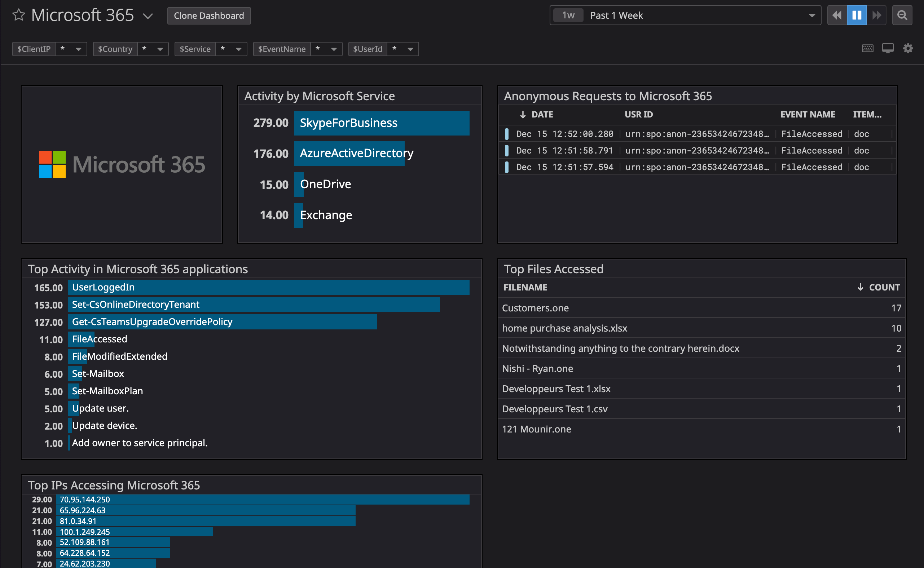Open the dashboard switcher chevron
This screenshot has height=568, width=924.
(x=148, y=16)
